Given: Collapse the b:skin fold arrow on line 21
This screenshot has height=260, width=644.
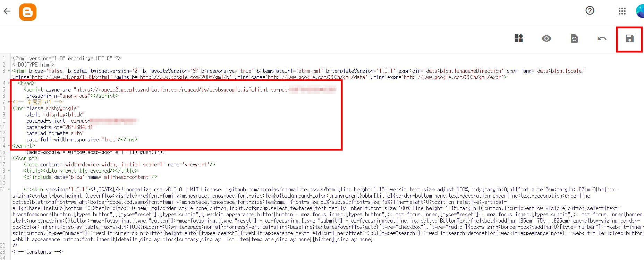Looking at the screenshot, I should [x=9, y=190].
